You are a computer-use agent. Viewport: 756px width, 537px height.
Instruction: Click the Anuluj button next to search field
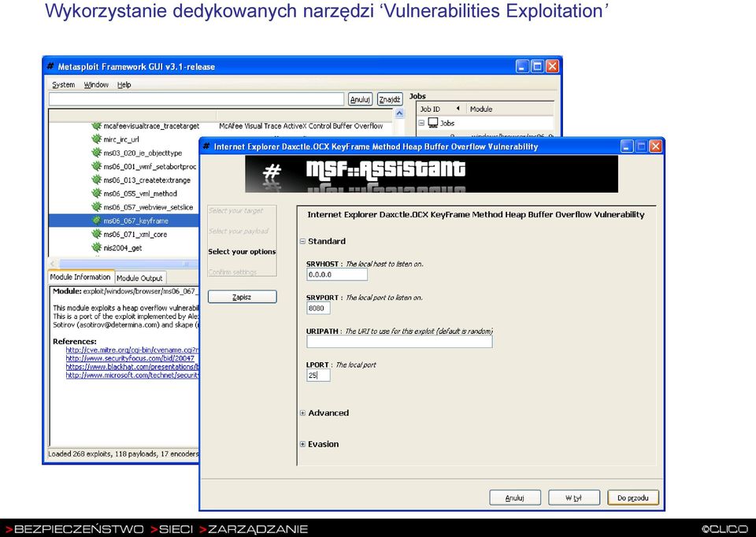(x=360, y=99)
